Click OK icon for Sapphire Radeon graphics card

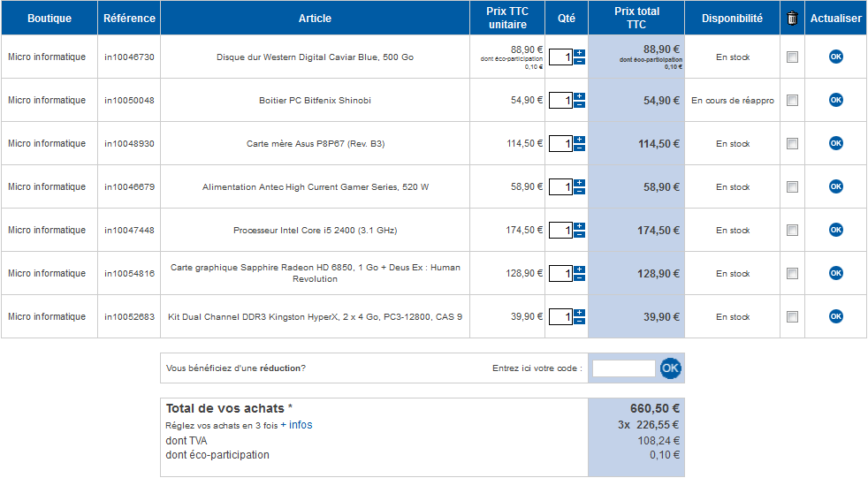click(835, 273)
